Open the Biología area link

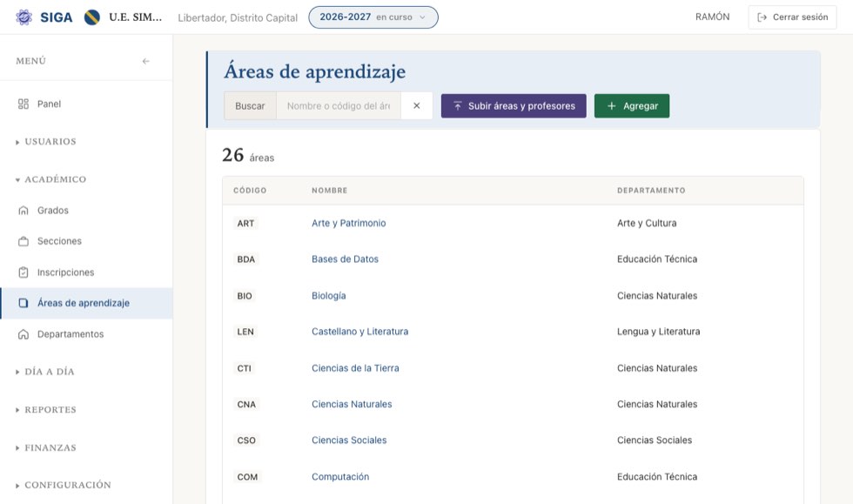point(329,296)
